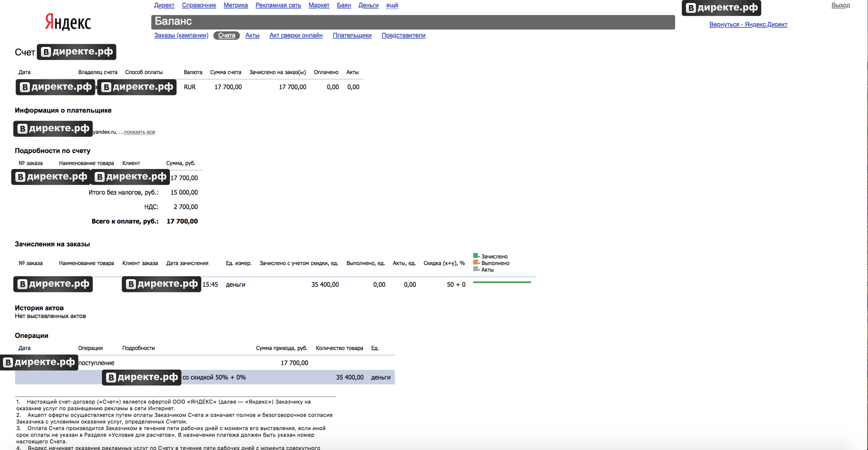Viewport: 868px width, 450px height.
Task: Click the Нет выставленных актов message
Action: (x=50, y=316)
